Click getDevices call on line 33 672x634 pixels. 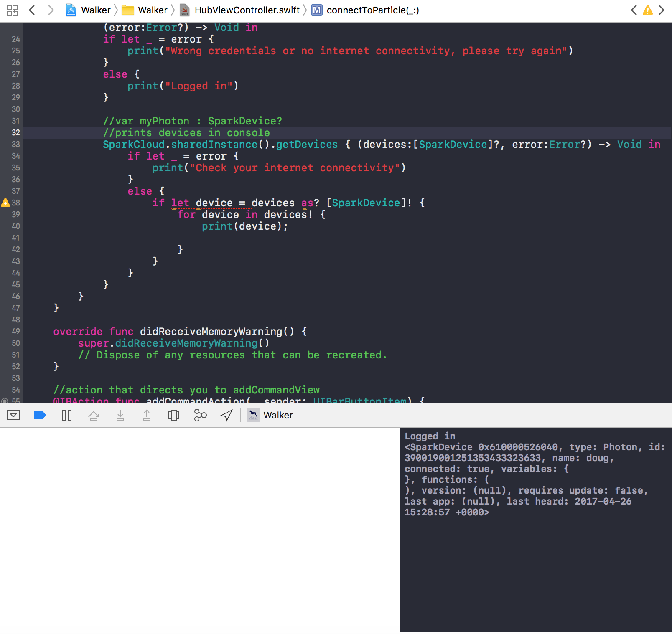click(x=307, y=145)
